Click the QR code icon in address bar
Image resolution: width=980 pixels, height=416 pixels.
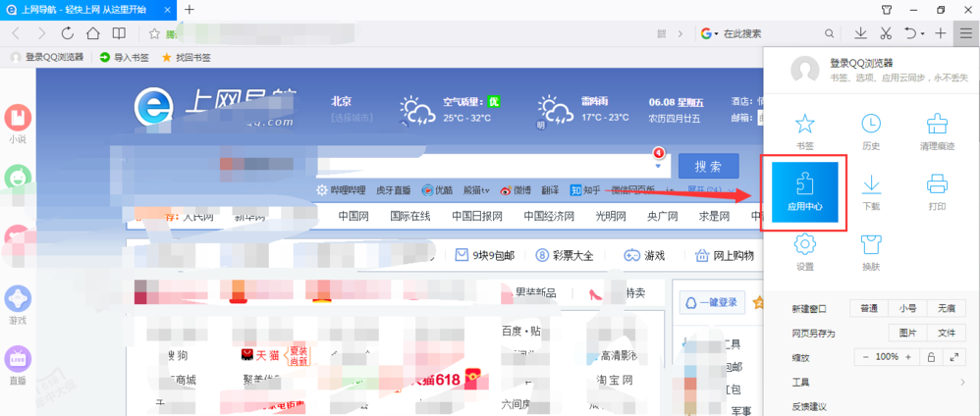(663, 33)
